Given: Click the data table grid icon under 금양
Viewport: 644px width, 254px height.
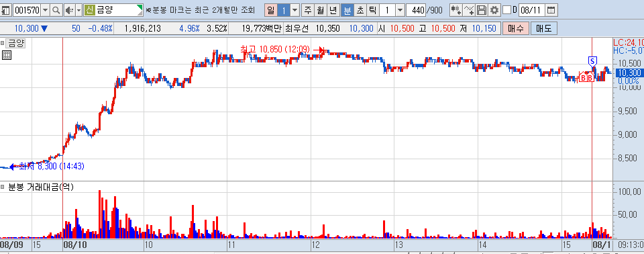Looking at the screenshot, I should 6,55.
